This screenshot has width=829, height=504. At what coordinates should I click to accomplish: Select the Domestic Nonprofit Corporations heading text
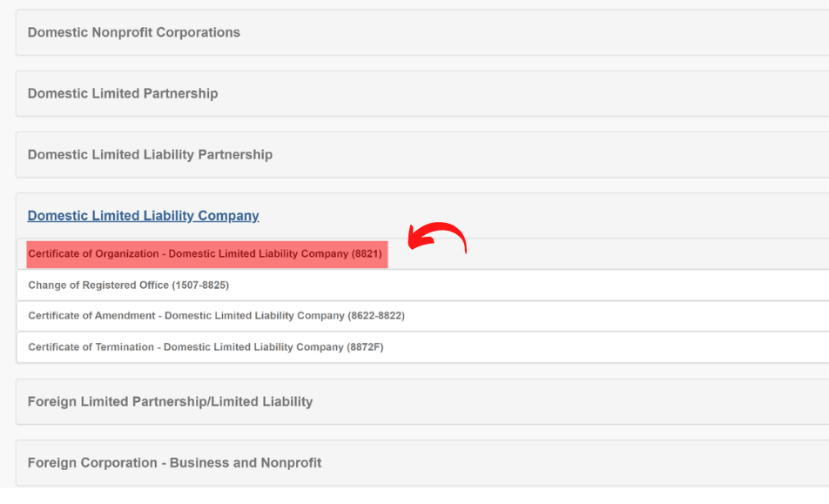click(x=134, y=32)
